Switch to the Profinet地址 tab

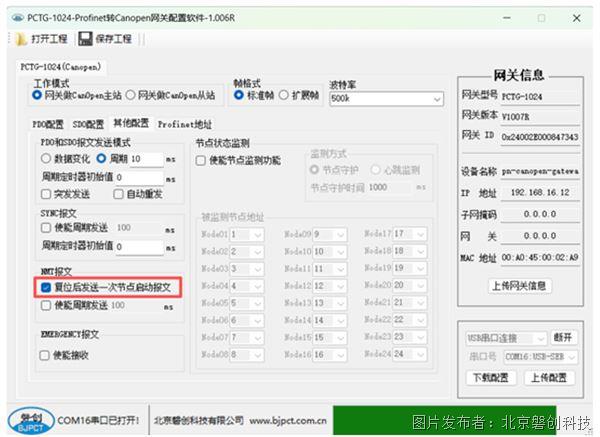[185, 124]
